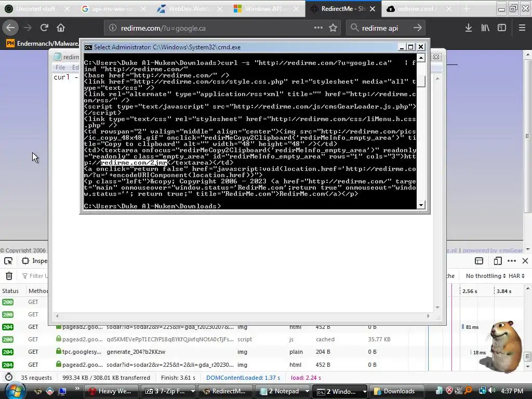Bookmark this page with the star icon
Screen dimensions: 532x399
333,28
